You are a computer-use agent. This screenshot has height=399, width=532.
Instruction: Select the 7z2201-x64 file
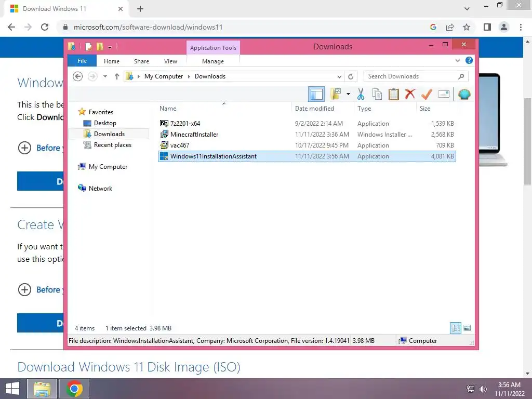coord(307,124)
